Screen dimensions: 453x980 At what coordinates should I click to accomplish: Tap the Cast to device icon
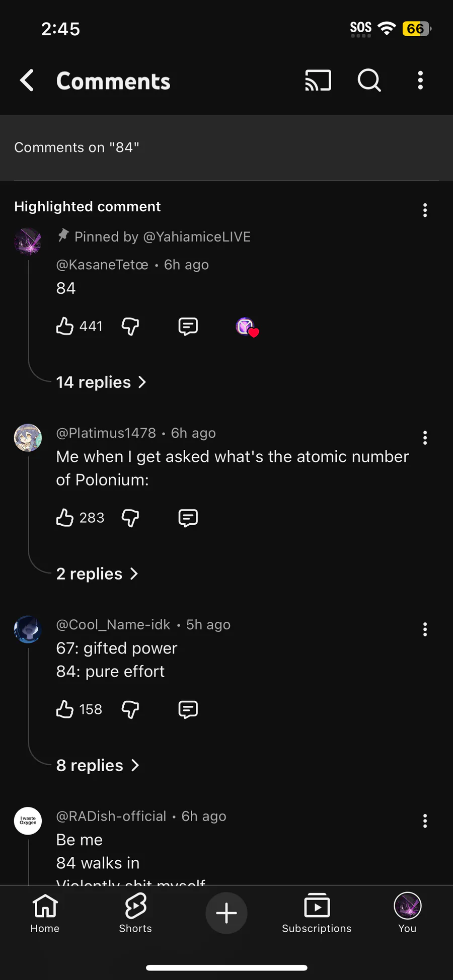(318, 80)
